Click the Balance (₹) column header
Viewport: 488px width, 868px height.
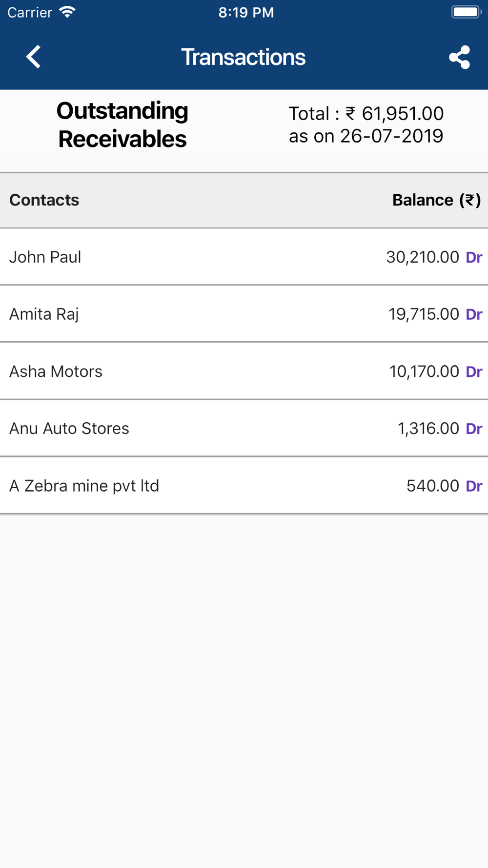click(436, 200)
